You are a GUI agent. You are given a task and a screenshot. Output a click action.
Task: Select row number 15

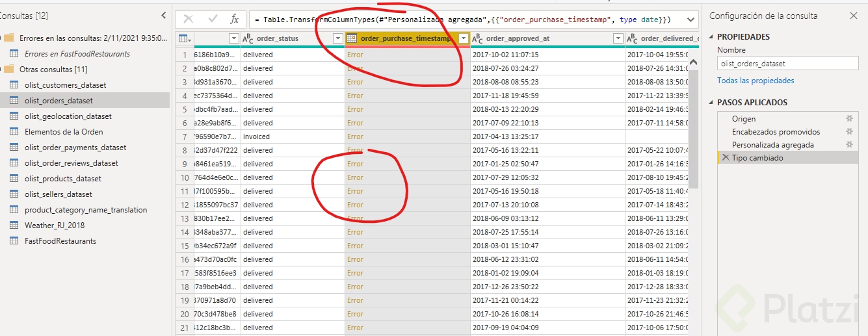tap(185, 246)
